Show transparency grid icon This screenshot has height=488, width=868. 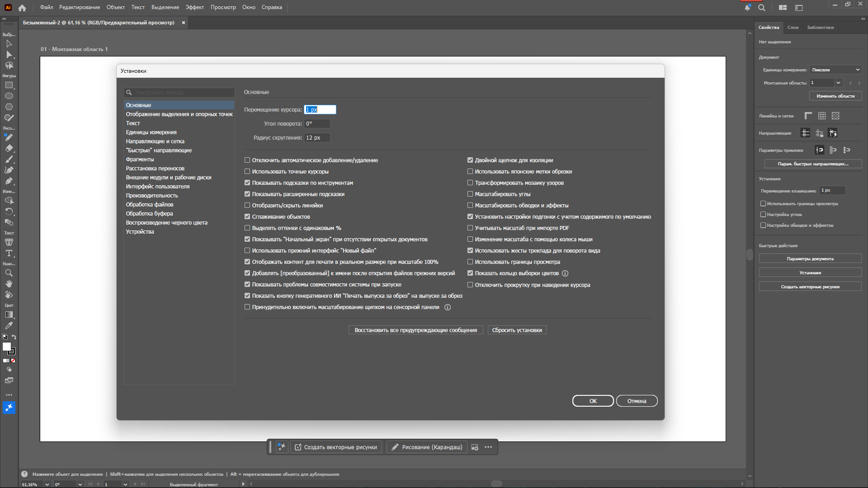[x=835, y=116]
